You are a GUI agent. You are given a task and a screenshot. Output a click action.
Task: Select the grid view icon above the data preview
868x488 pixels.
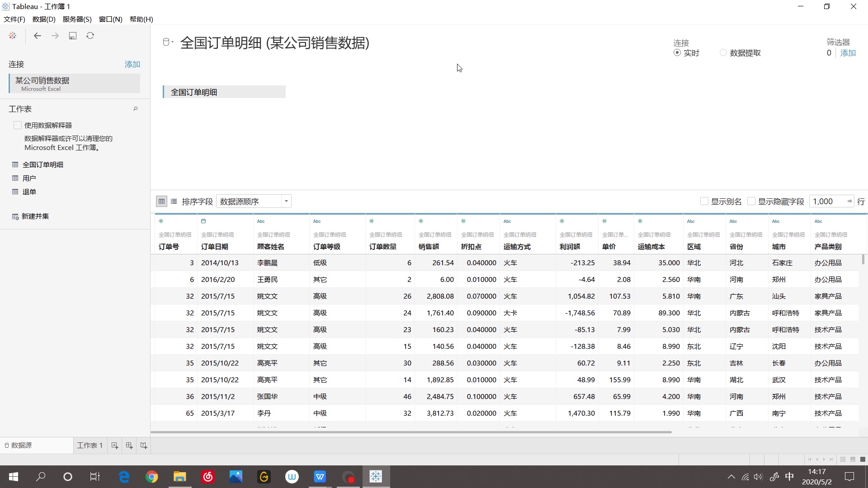click(161, 201)
